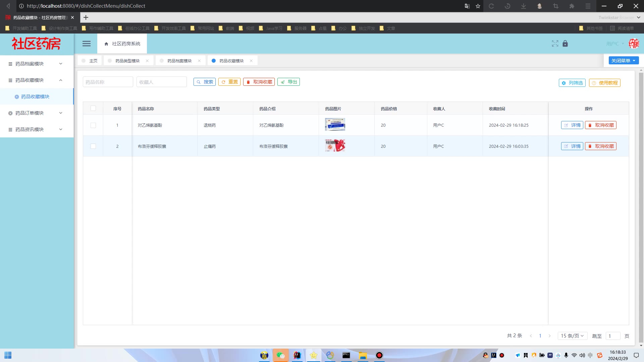Close the 药品收藏模块 tab with its X
The height and width of the screenshot is (362, 644).
(x=251, y=61)
